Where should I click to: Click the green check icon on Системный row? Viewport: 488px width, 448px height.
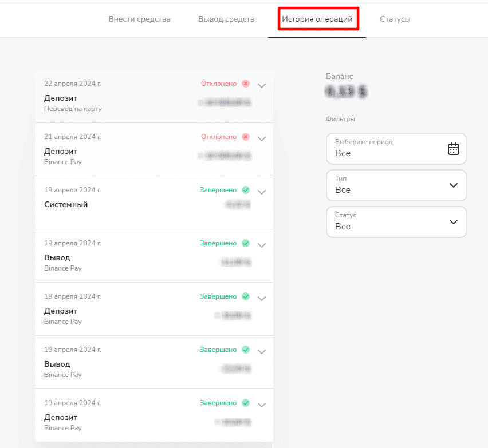[x=246, y=190]
